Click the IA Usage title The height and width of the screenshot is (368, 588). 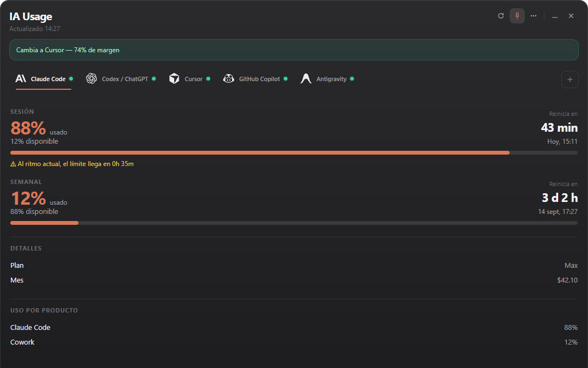pyautogui.click(x=30, y=16)
